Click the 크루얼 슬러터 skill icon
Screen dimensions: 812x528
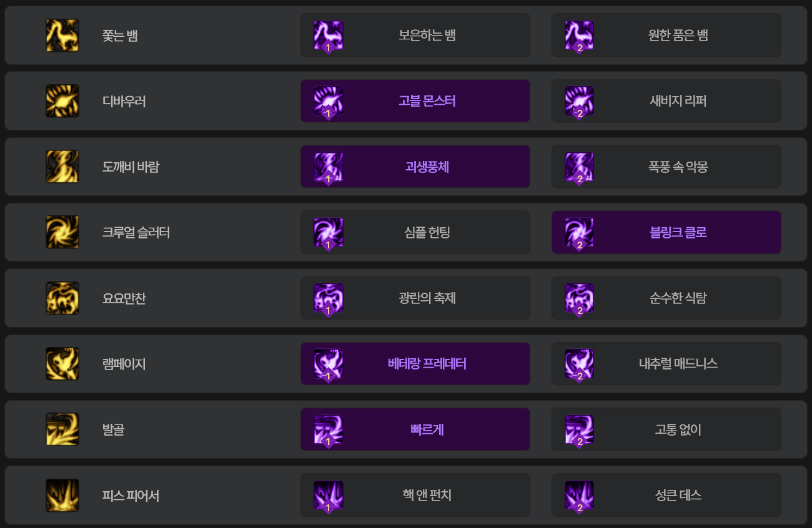pyautogui.click(x=62, y=232)
